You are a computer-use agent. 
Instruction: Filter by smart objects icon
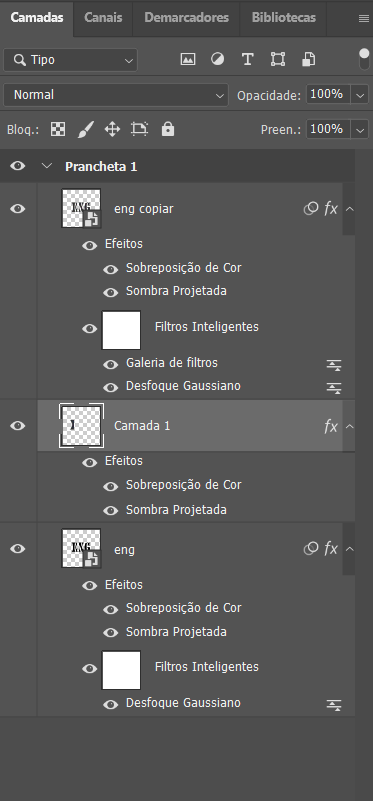pyautogui.click(x=308, y=59)
